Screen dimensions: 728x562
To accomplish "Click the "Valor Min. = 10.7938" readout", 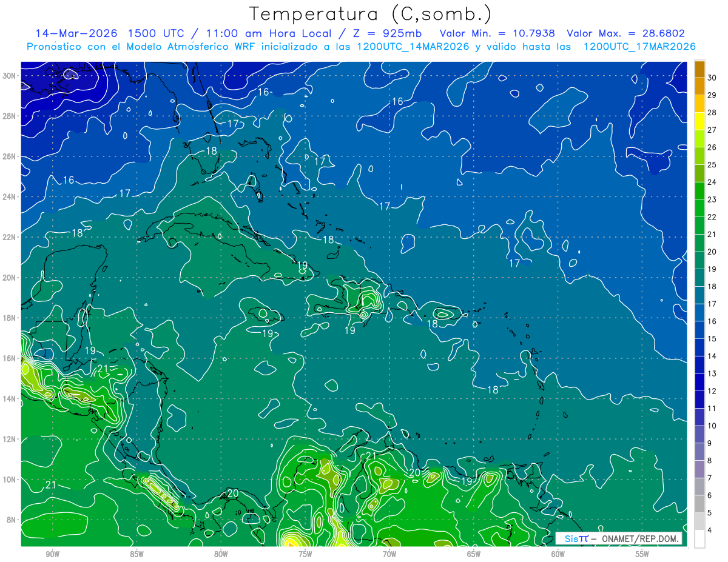I will click(497, 33).
